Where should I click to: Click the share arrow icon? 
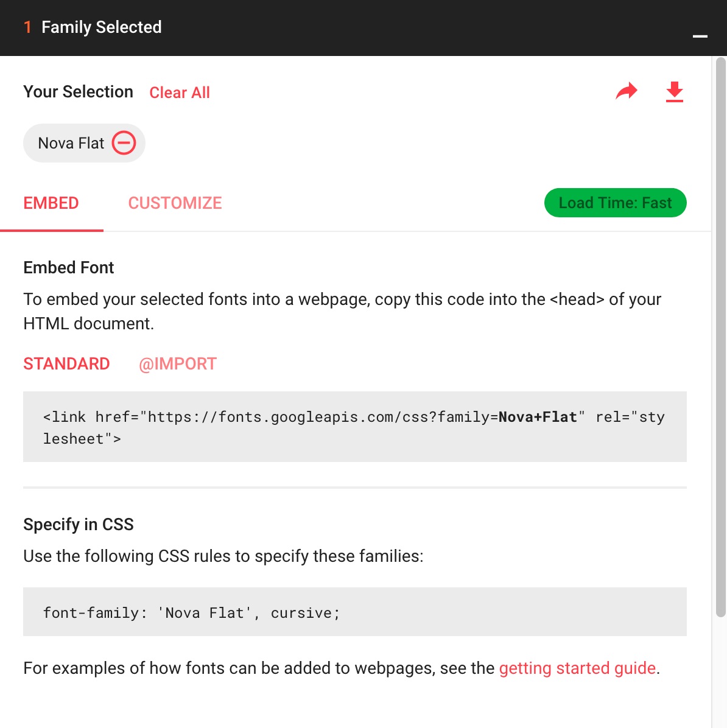pyautogui.click(x=627, y=91)
